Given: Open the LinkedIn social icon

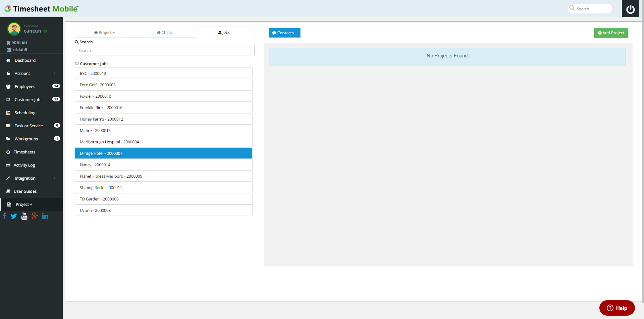Looking at the screenshot, I should point(45,216).
